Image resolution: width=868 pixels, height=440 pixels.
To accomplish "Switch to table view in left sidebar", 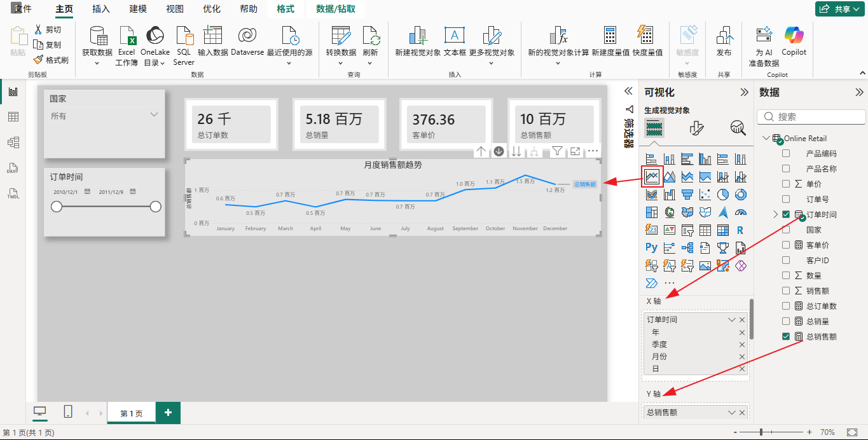I will [13, 117].
